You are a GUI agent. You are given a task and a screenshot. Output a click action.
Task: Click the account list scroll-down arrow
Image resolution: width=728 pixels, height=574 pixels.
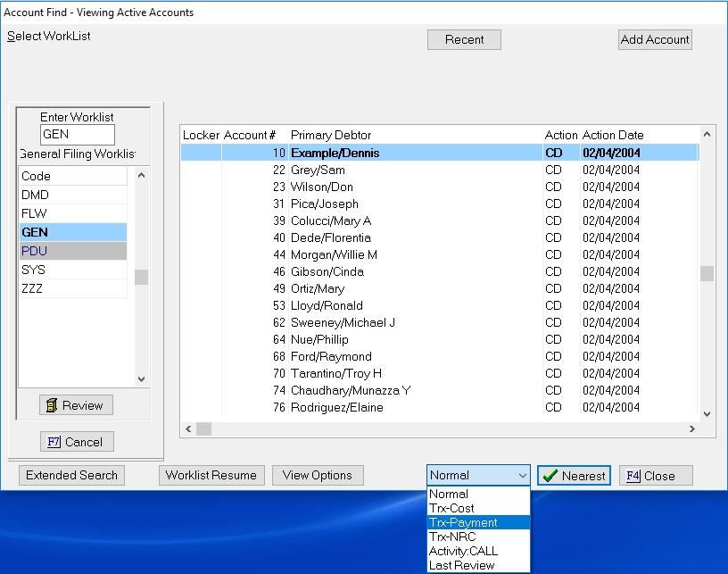pyautogui.click(x=707, y=414)
